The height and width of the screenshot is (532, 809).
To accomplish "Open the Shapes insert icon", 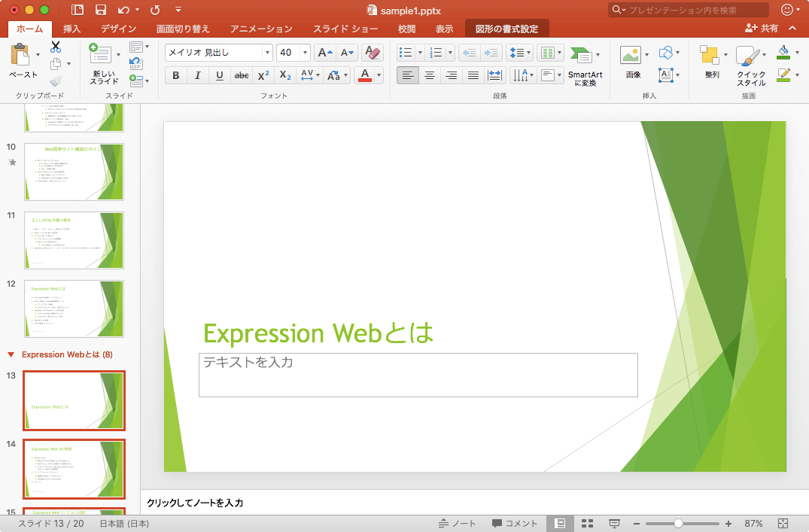I will pyautogui.click(x=666, y=53).
